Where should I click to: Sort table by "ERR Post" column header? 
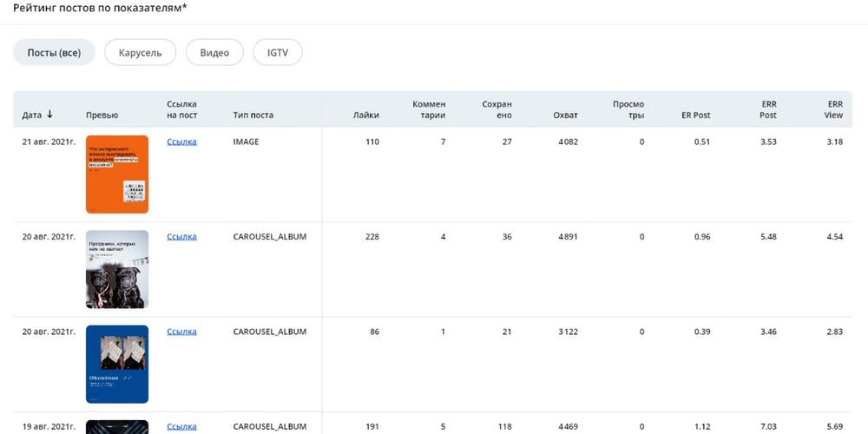768,109
